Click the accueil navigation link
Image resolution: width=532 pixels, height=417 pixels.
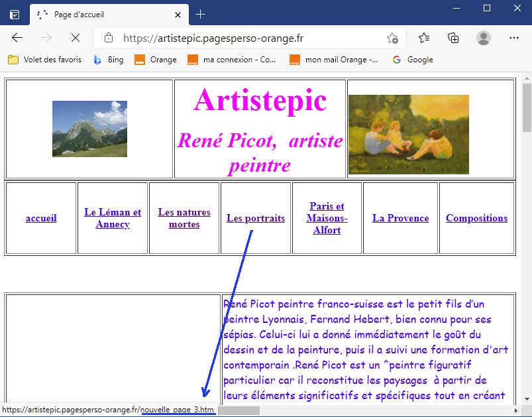click(x=41, y=218)
